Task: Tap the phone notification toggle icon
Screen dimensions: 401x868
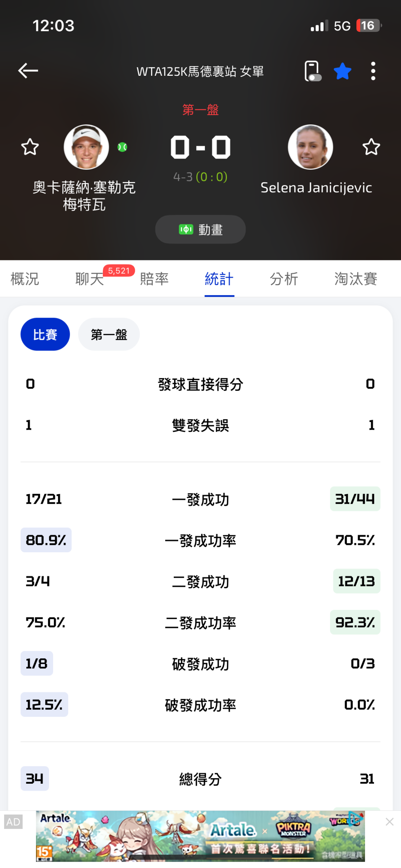Action: point(312,71)
